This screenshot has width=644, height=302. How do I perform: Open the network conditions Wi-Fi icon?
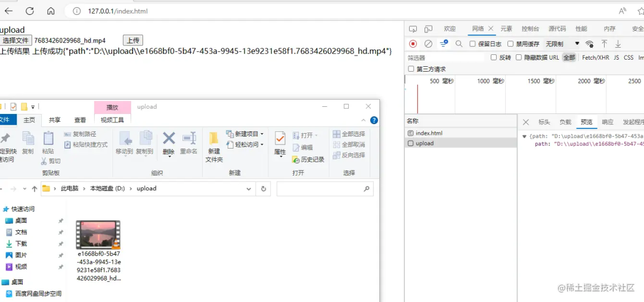[x=589, y=44]
